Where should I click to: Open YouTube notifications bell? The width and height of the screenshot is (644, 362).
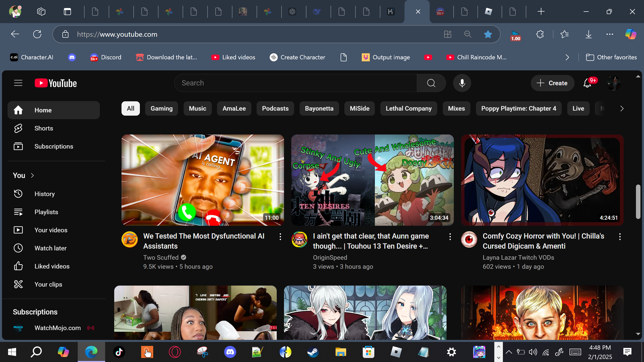(587, 83)
